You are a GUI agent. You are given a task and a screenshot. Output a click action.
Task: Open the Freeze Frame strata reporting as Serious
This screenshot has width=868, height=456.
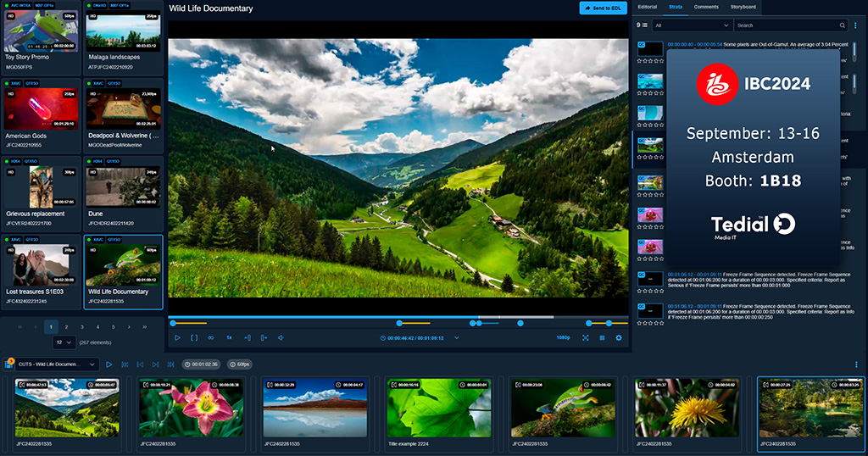(x=759, y=280)
